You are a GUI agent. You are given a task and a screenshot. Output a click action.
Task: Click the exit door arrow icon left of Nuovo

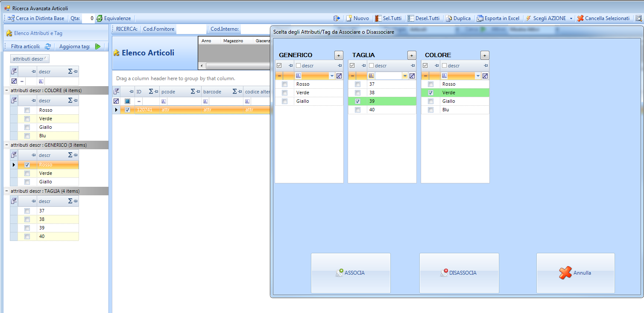[x=337, y=18]
